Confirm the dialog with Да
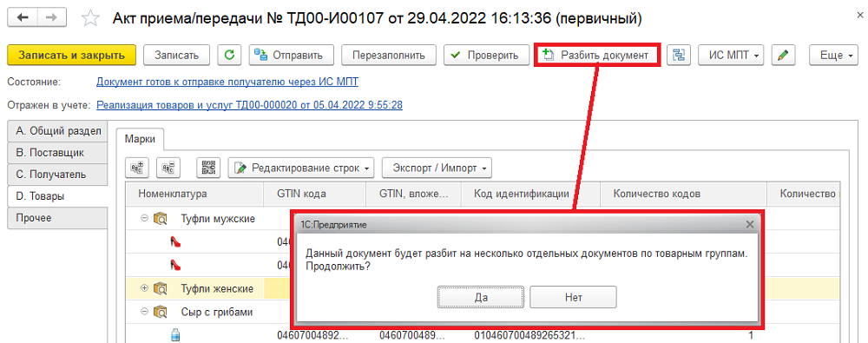 [x=481, y=297]
